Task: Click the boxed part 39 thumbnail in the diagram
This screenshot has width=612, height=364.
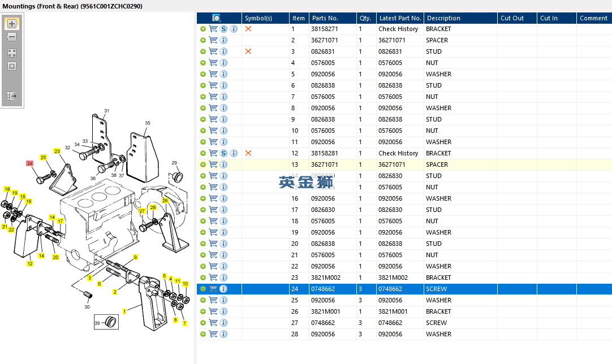Action: tap(106, 322)
